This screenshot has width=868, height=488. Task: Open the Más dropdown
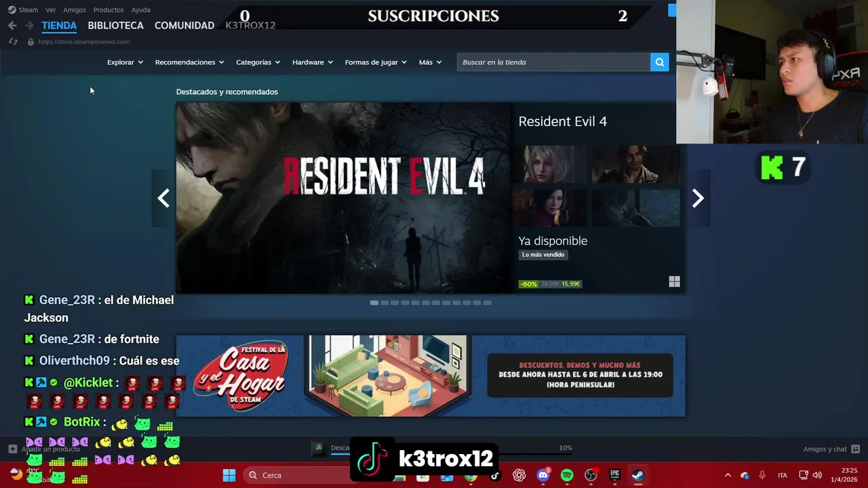[430, 62]
